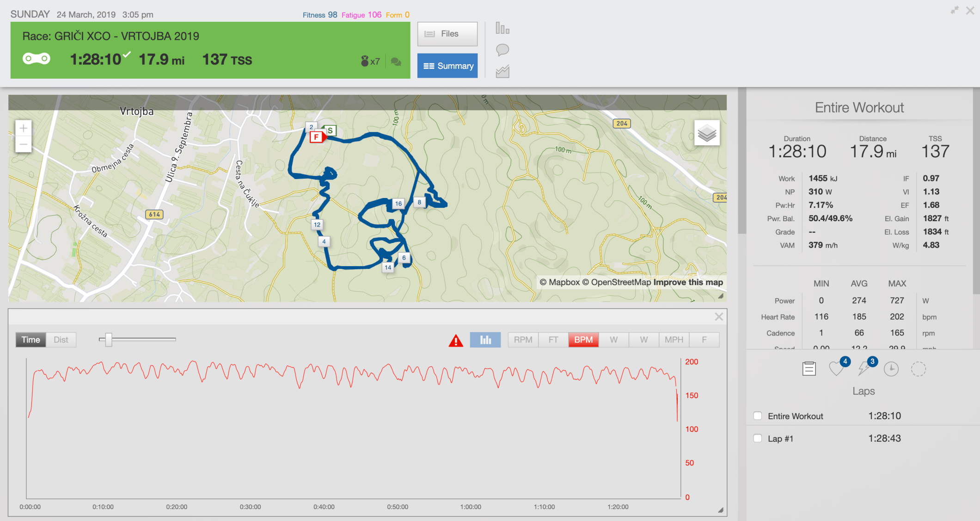Click the red warning triangle icon

point(455,341)
